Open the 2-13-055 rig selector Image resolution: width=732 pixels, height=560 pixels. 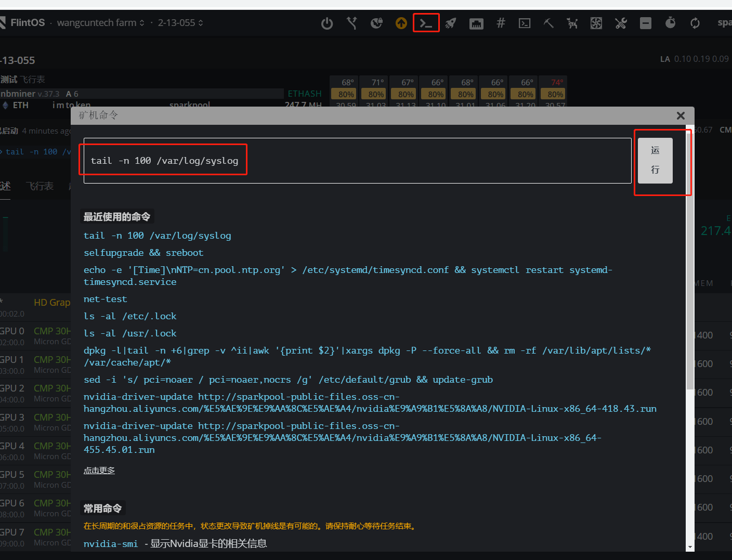point(179,22)
